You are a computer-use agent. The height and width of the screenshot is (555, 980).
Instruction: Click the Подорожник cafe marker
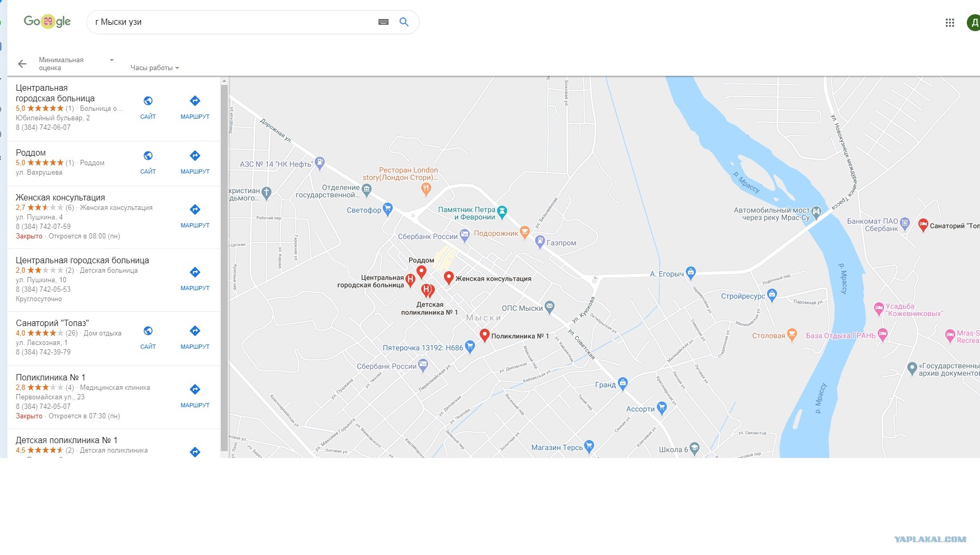[525, 232]
